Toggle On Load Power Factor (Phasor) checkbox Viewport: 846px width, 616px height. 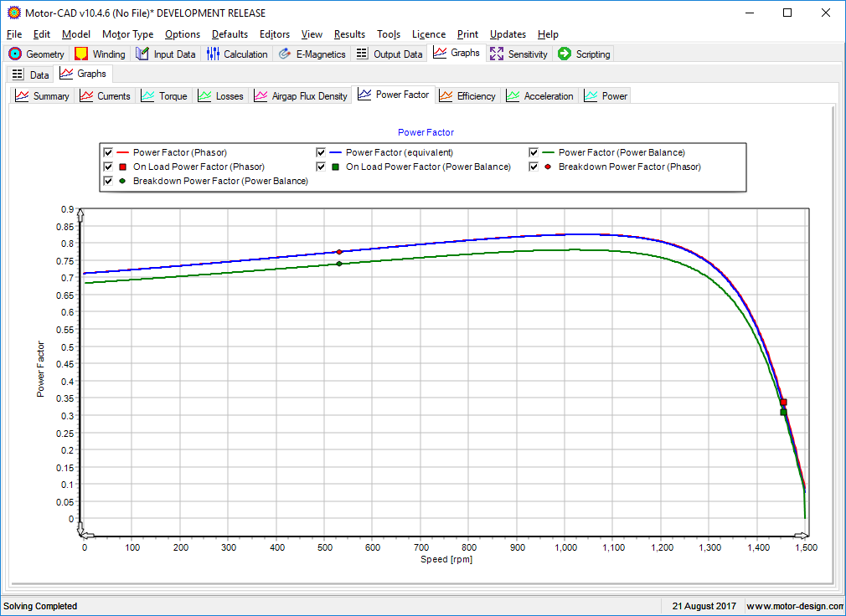(108, 167)
